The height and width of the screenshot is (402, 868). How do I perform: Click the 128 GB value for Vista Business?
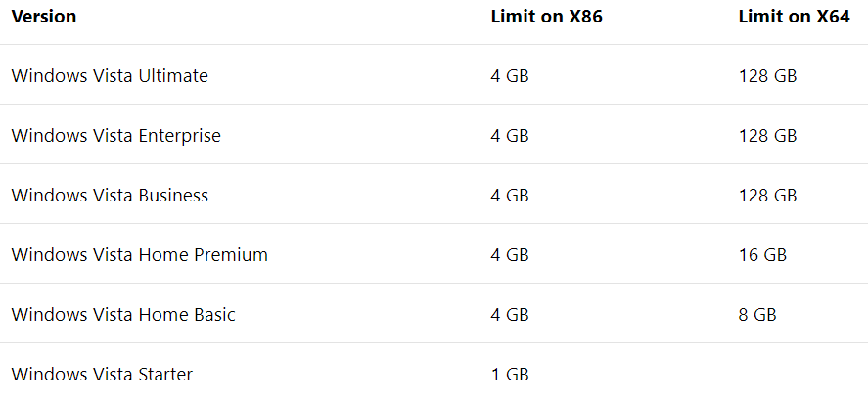pyautogui.click(x=768, y=196)
